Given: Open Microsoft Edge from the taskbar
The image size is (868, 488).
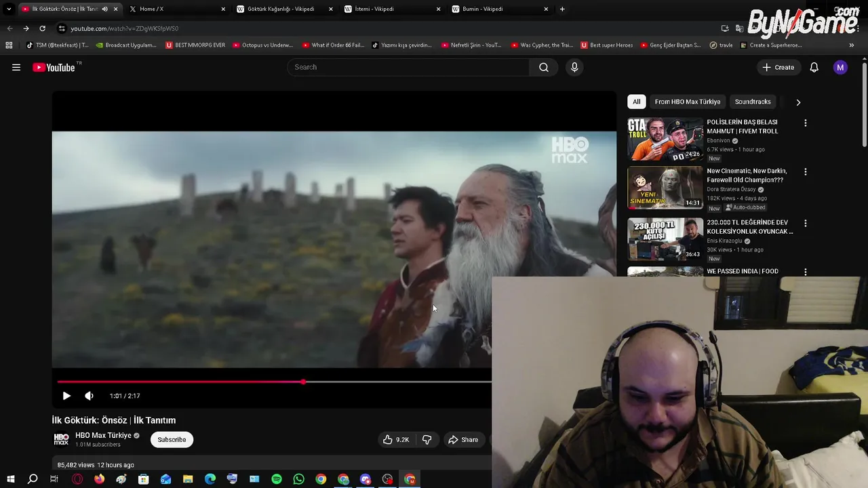Looking at the screenshot, I should click(210, 479).
